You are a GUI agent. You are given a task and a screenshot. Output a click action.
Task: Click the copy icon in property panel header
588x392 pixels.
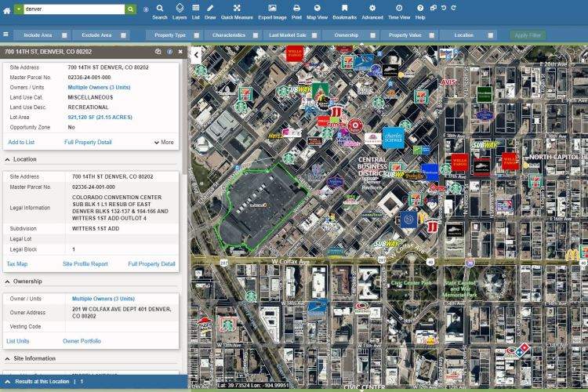[158, 52]
